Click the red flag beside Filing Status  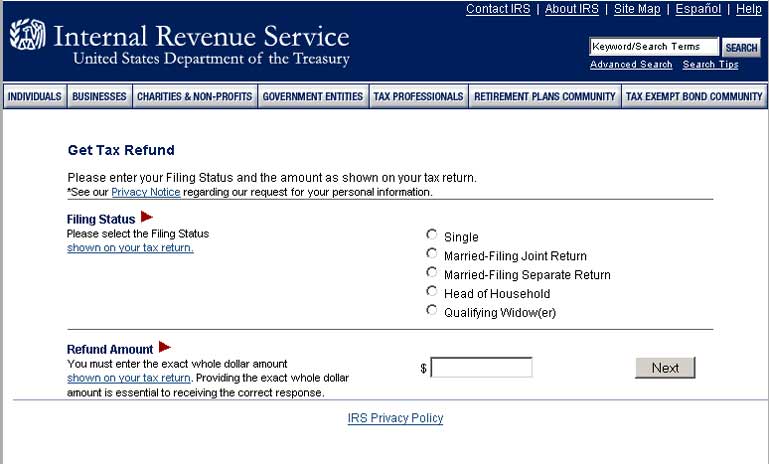click(x=146, y=217)
